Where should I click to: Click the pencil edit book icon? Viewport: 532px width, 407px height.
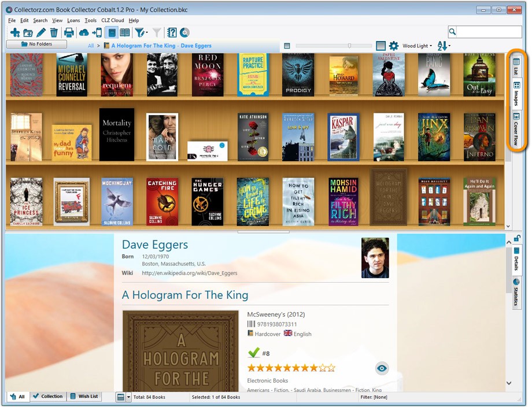tap(41, 32)
